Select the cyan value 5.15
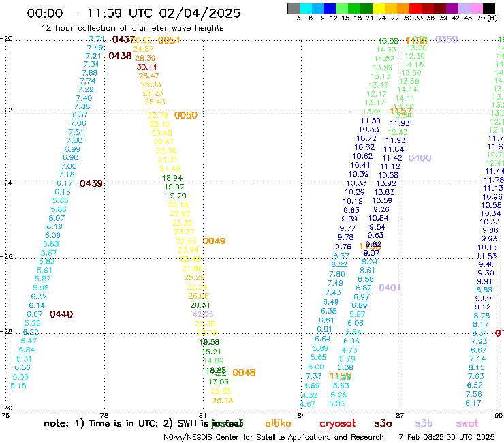This screenshot has width=504, height=443. pyautogui.click(x=18, y=386)
